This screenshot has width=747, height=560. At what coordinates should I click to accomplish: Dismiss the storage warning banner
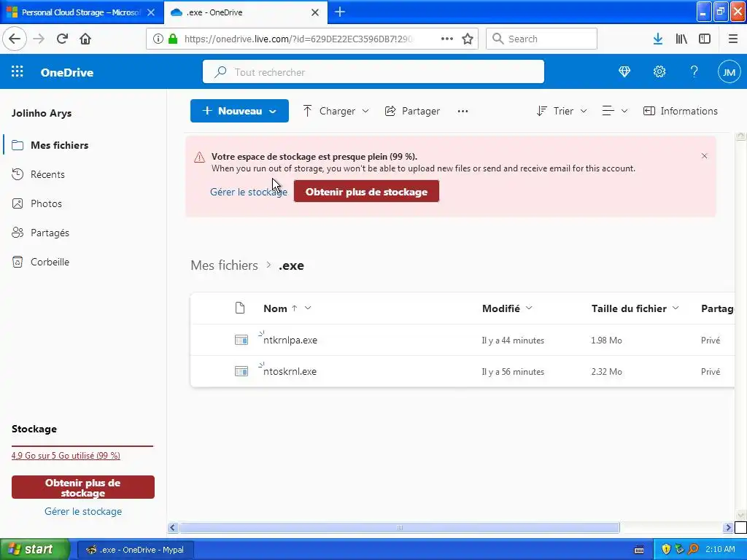(x=704, y=156)
